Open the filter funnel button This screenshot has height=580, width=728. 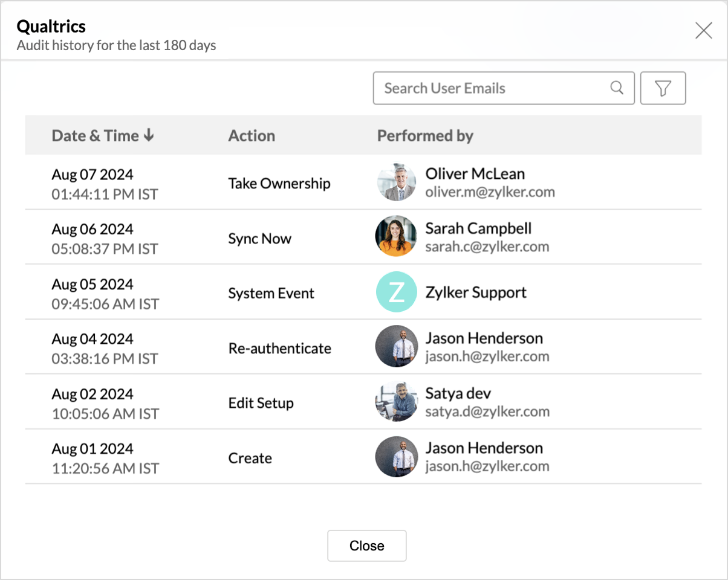pyautogui.click(x=663, y=88)
